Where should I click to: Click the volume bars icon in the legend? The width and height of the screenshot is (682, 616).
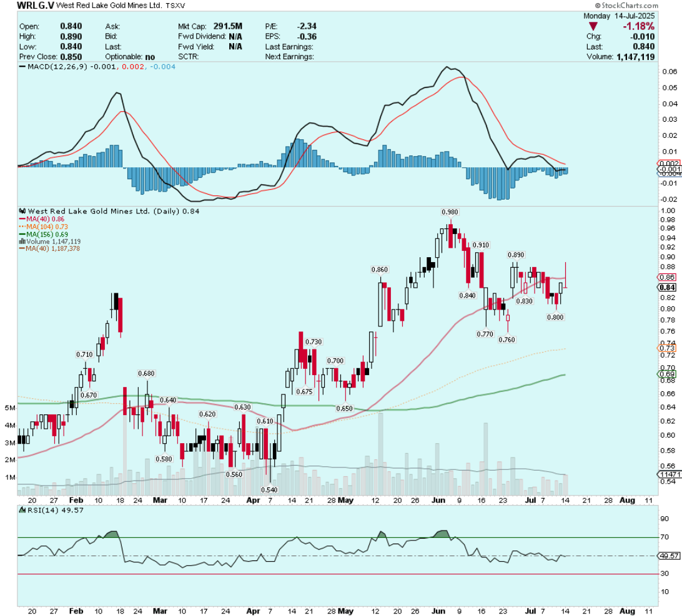pos(22,242)
